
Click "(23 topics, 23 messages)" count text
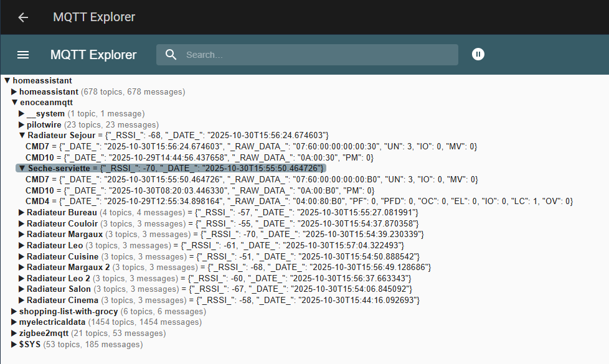point(111,125)
